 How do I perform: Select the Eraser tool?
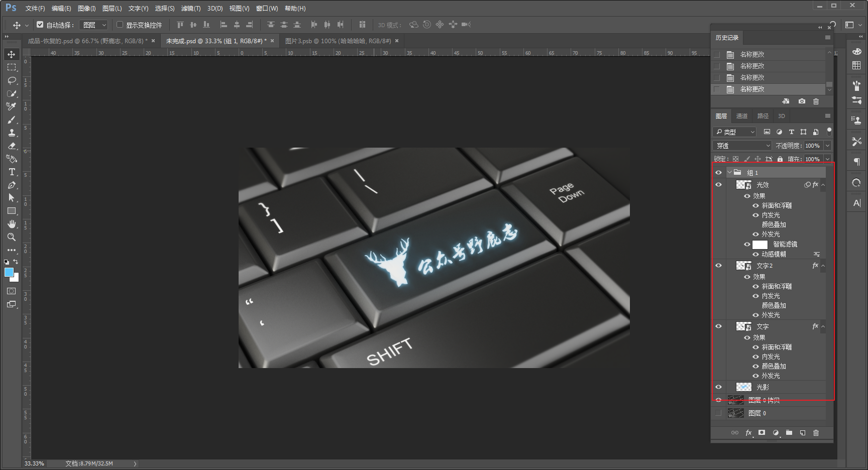click(12, 146)
